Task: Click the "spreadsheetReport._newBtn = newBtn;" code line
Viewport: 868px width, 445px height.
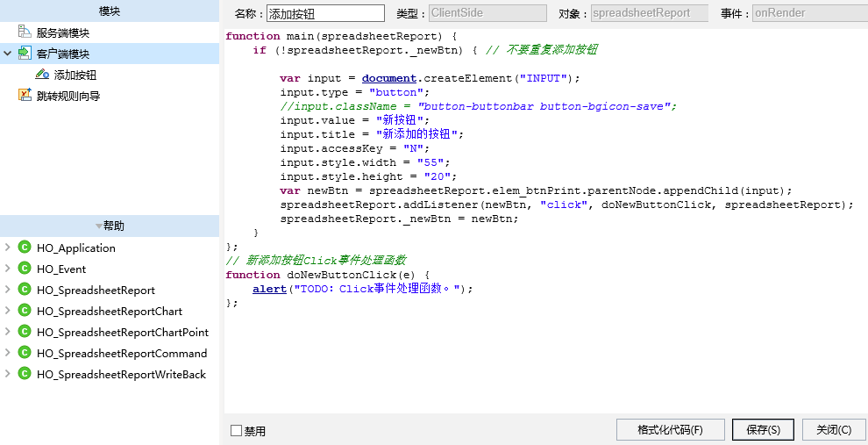Action: [x=399, y=219]
